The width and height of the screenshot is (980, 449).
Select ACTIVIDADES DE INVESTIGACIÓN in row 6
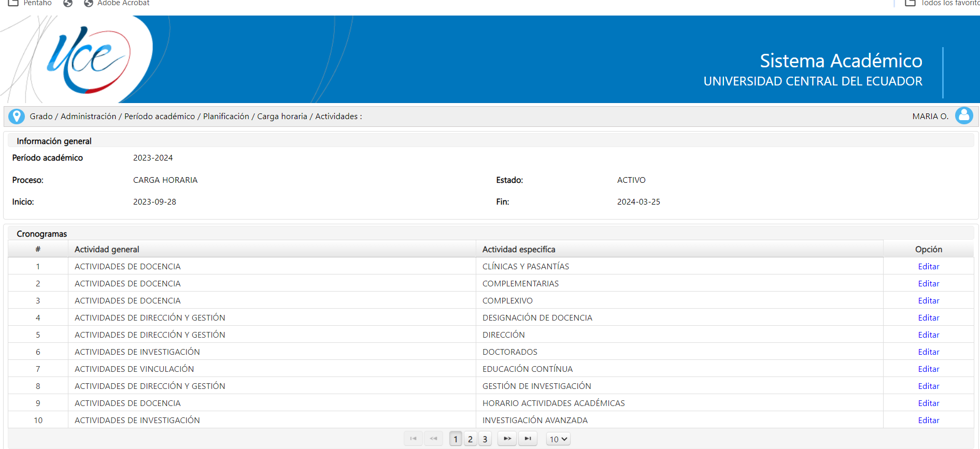click(137, 352)
